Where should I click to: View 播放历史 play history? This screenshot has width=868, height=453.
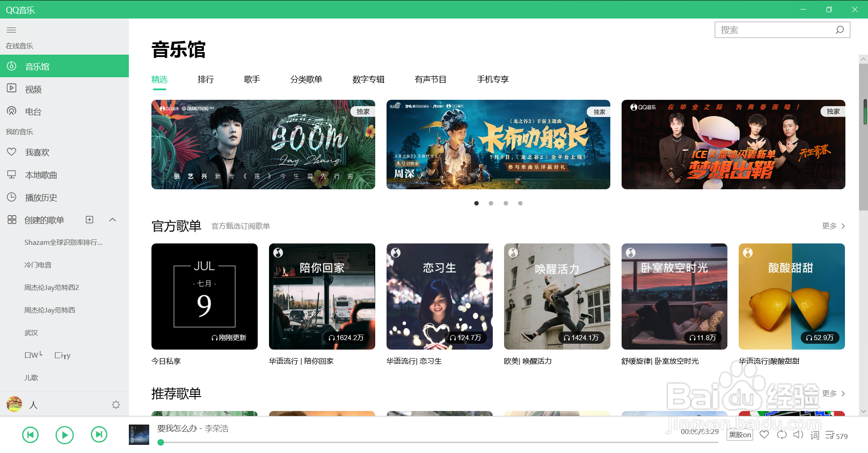pos(42,197)
